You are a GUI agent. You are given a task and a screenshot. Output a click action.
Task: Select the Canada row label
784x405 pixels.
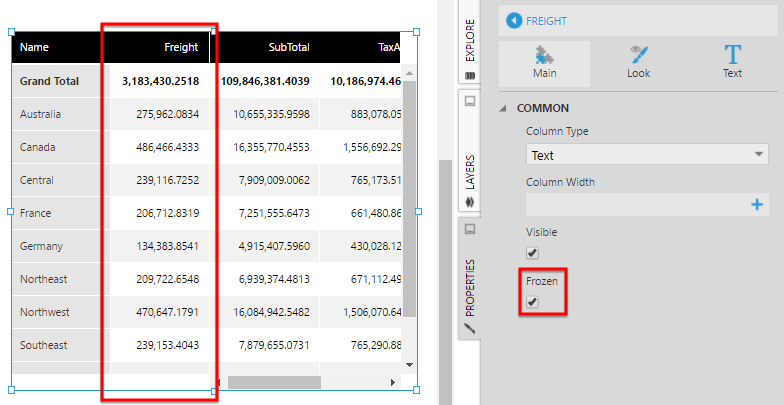[x=38, y=147]
